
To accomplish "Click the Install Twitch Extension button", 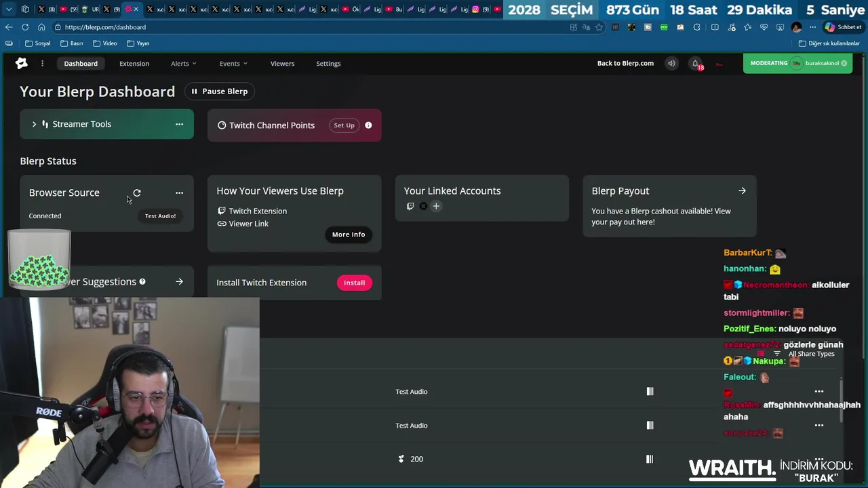I will 354,283.
